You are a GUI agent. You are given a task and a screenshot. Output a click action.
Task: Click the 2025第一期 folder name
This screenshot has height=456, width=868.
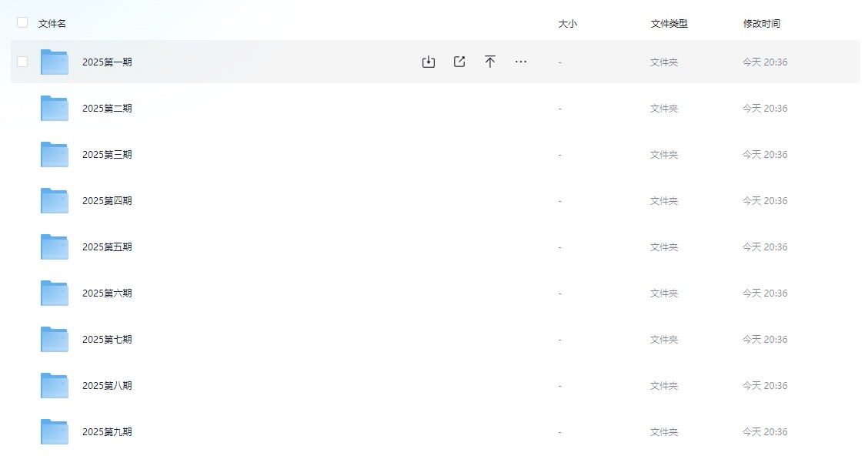pyautogui.click(x=108, y=62)
